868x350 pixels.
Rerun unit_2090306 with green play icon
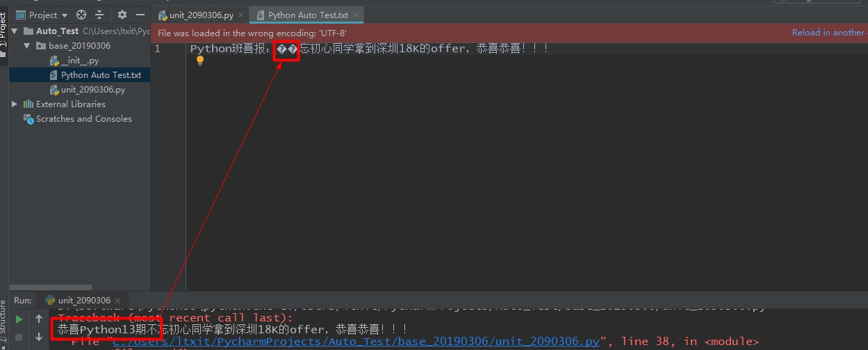(19, 319)
